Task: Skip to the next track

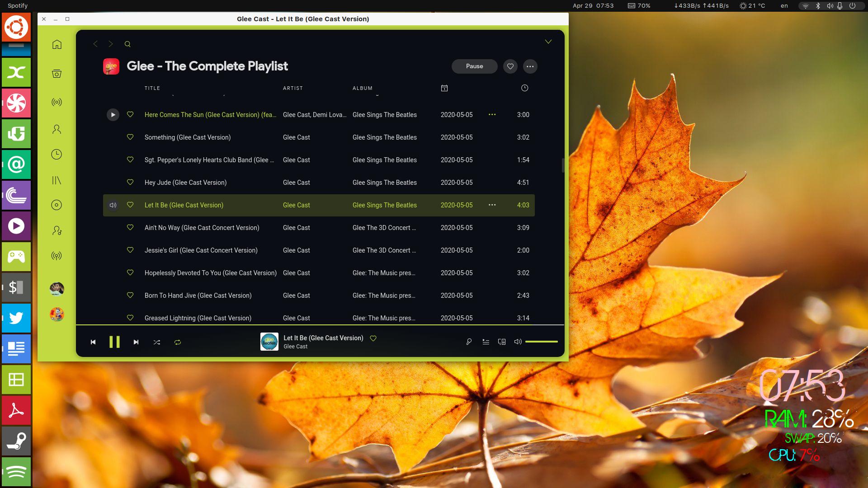Action: [x=136, y=342]
